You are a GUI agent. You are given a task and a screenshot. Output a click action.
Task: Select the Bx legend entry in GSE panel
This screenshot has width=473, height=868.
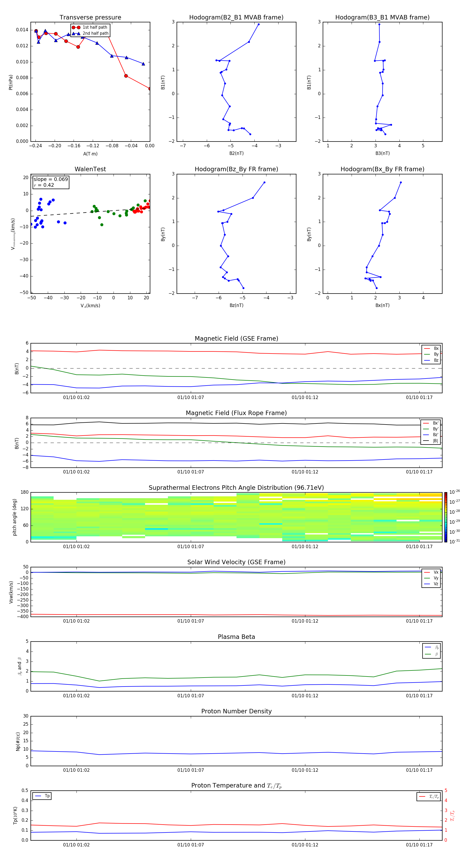tap(431, 349)
